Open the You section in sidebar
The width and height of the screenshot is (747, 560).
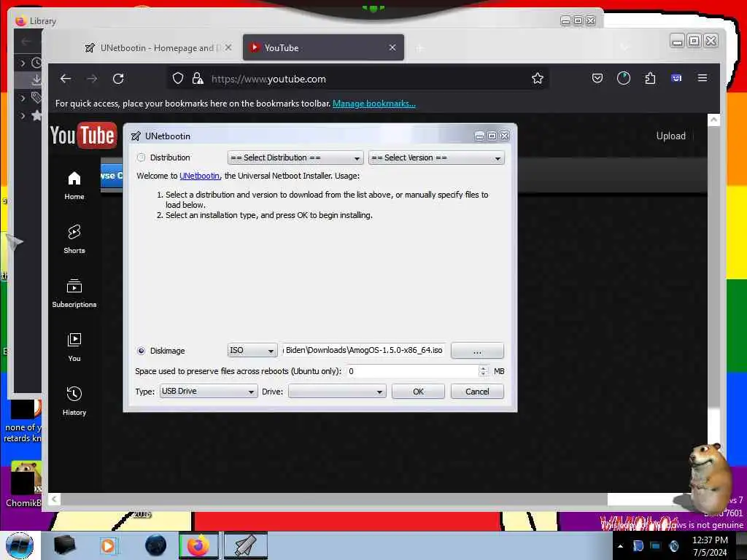coord(74,347)
